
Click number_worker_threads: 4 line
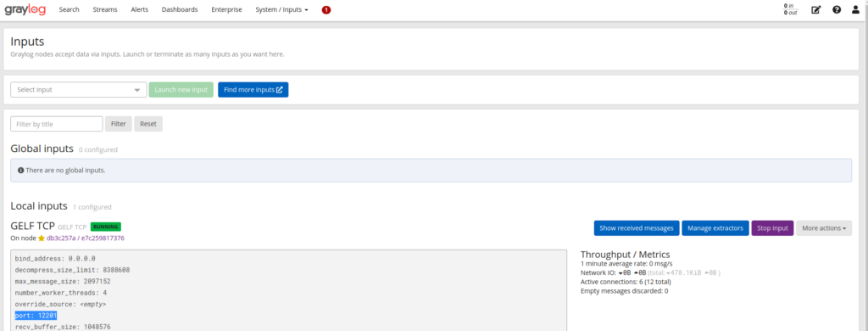coord(61,293)
